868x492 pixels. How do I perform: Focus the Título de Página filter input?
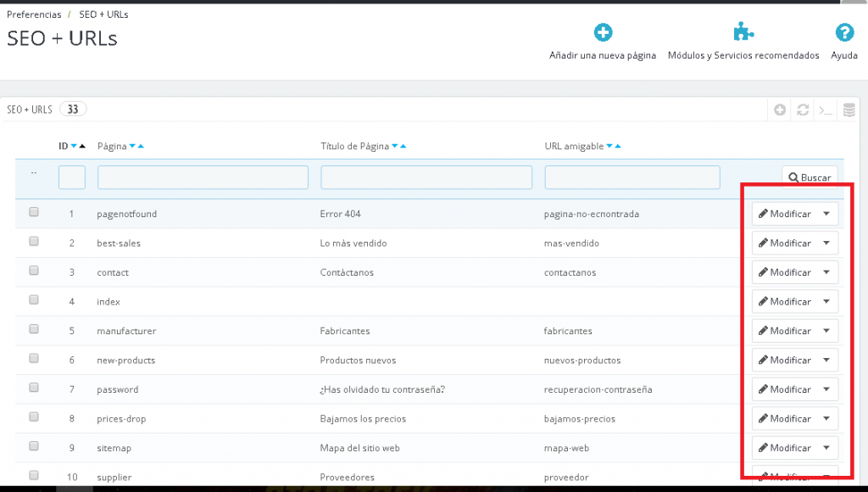(426, 177)
